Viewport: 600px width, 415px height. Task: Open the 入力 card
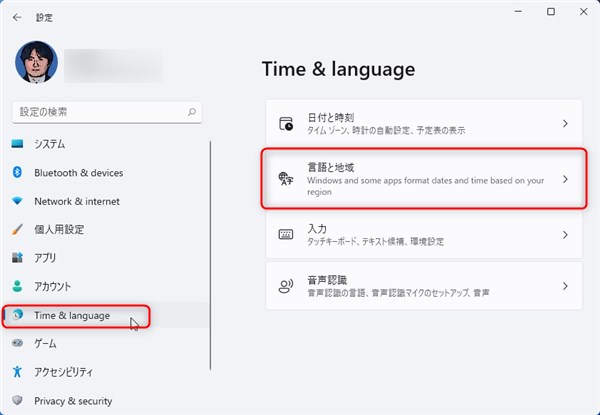coord(424,234)
